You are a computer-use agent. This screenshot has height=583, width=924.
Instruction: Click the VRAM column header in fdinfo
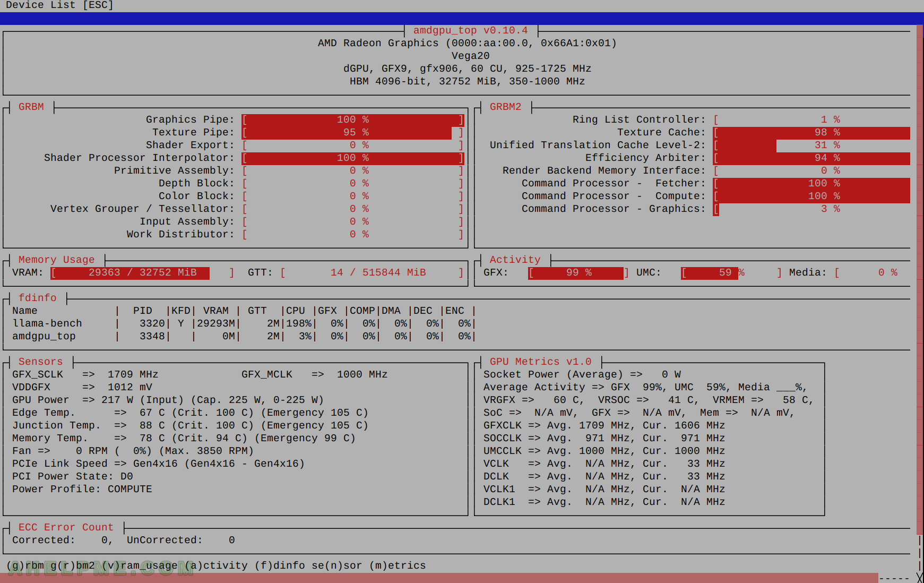click(x=215, y=311)
